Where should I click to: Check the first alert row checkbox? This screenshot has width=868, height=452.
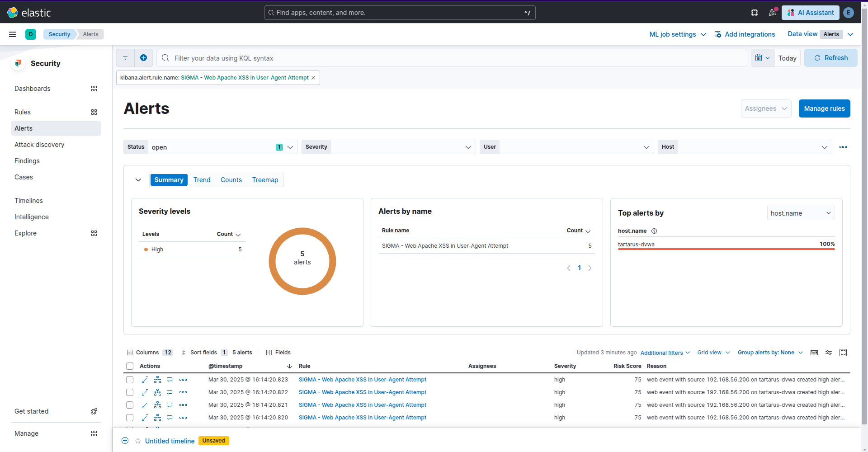[130, 380]
